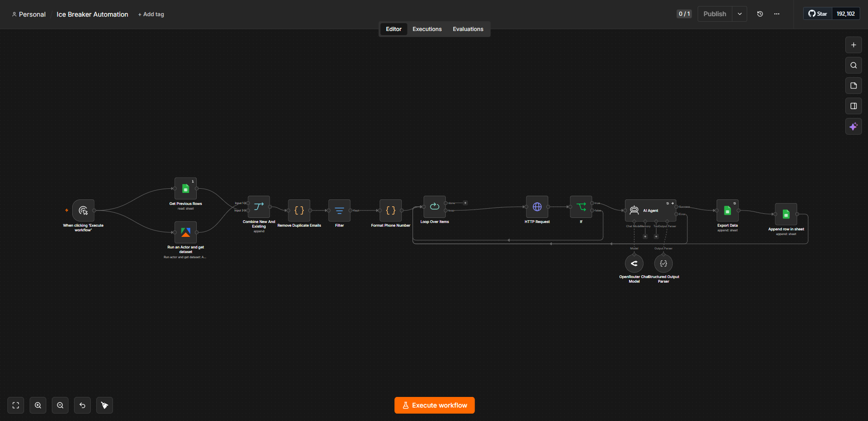Viewport: 868px width, 421px height.
Task: Add a node on Loop done output
Action: pyautogui.click(x=465, y=203)
